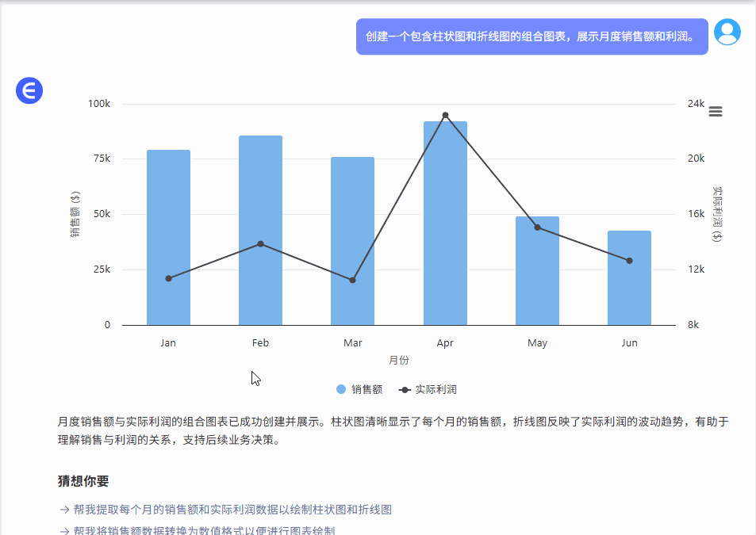
Task: Click the May profit line point
Action: point(537,227)
